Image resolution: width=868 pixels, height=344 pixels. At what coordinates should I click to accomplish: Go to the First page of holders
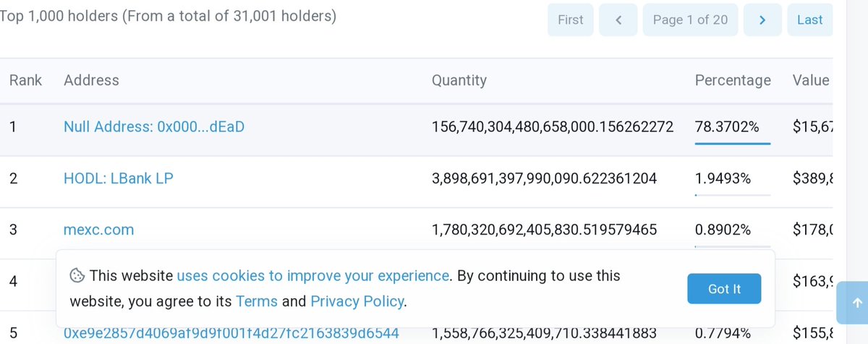point(570,20)
